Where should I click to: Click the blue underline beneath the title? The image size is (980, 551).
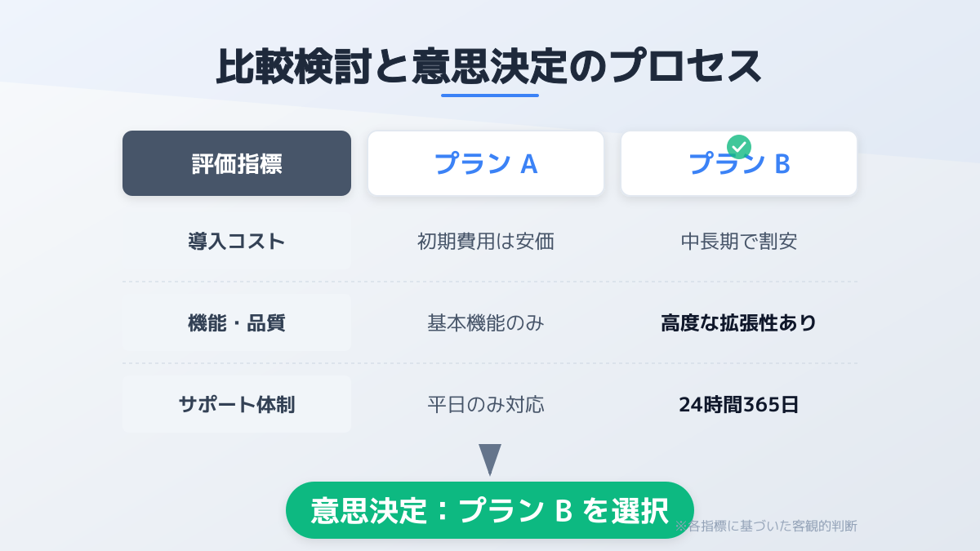(490, 96)
